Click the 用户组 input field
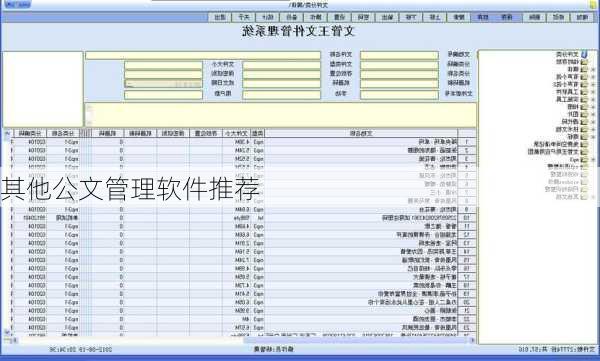 click(163, 95)
